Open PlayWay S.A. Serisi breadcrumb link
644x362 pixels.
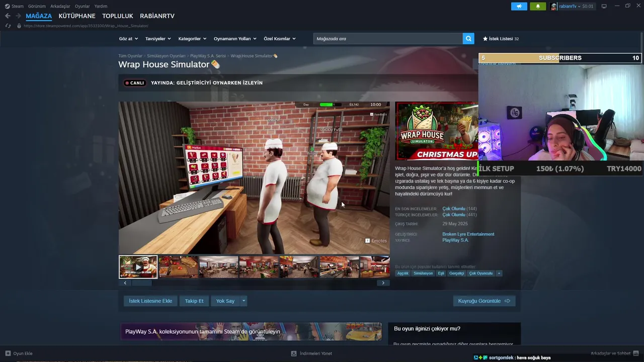click(208, 56)
